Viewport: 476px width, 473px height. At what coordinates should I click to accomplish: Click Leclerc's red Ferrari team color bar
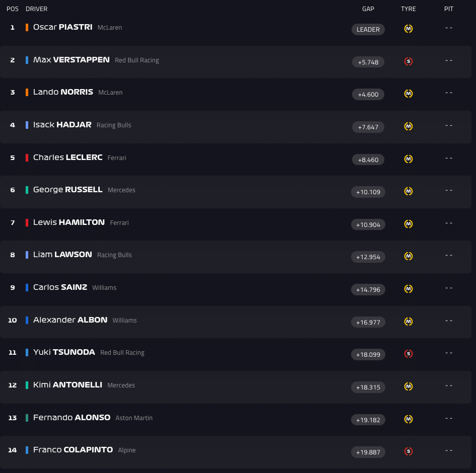point(27,157)
